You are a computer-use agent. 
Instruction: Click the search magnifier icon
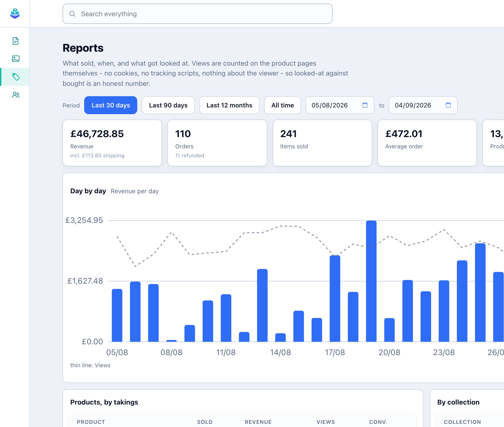click(72, 14)
